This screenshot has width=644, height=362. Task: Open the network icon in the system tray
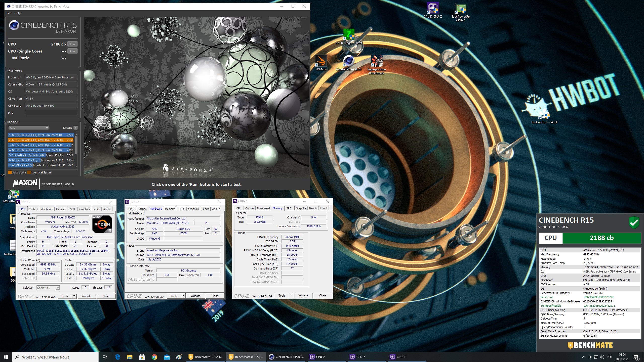tap(596, 357)
